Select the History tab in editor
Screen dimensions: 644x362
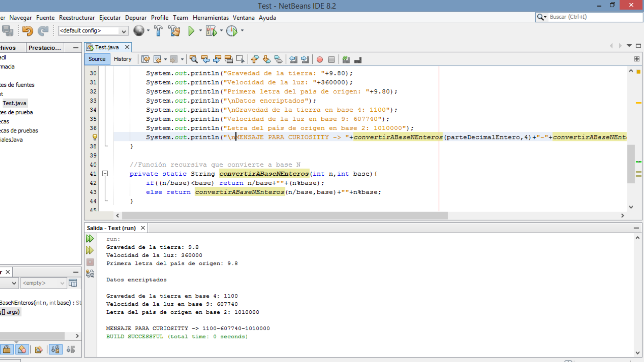[x=122, y=59]
